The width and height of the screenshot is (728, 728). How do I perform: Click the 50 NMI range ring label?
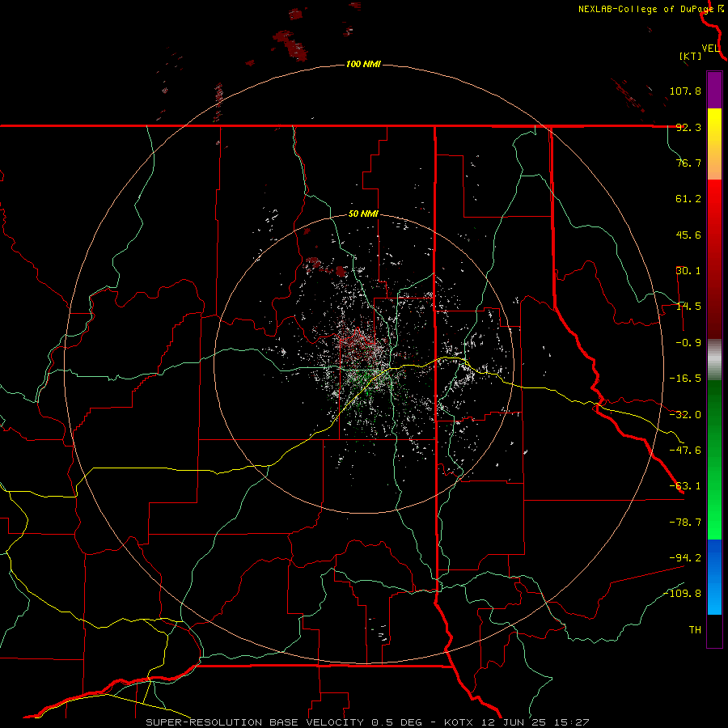coord(363,214)
